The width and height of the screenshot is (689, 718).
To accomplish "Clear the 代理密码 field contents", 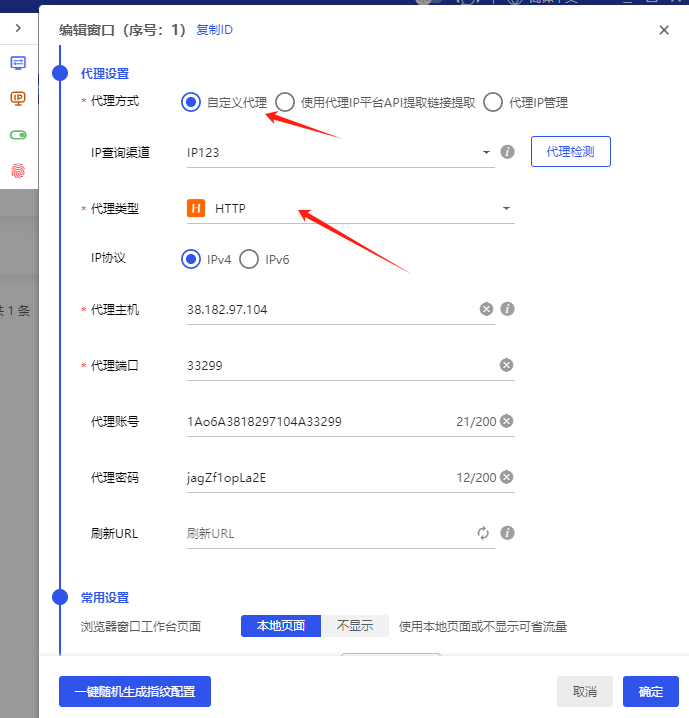I will pyautogui.click(x=506, y=477).
